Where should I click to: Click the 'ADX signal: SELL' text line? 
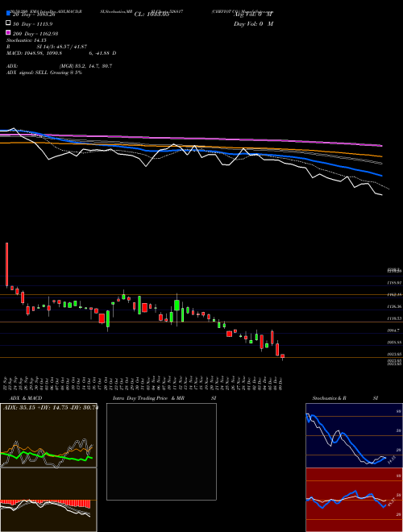[x=44, y=73]
